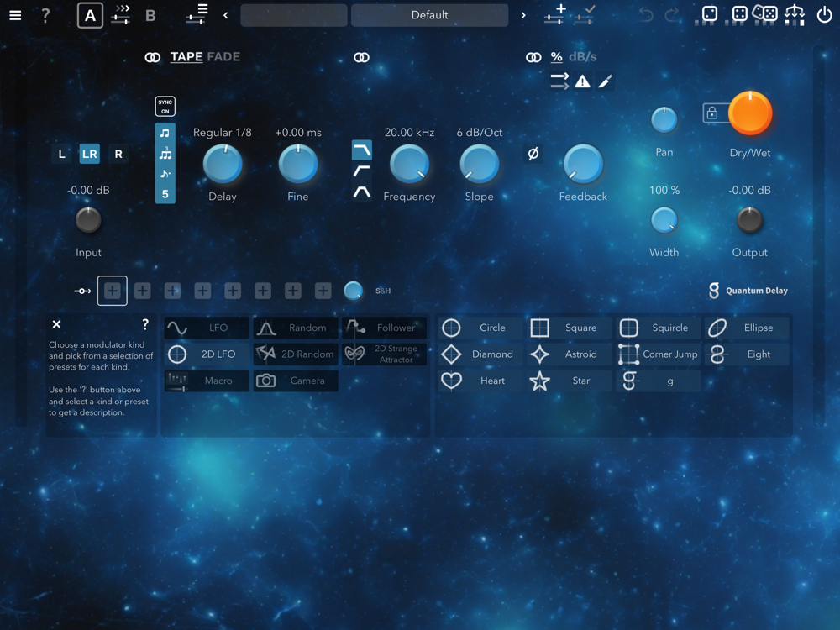Image resolution: width=840 pixels, height=630 pixels.
Task: Pick the Corner Jump preset
Action: 659,354
